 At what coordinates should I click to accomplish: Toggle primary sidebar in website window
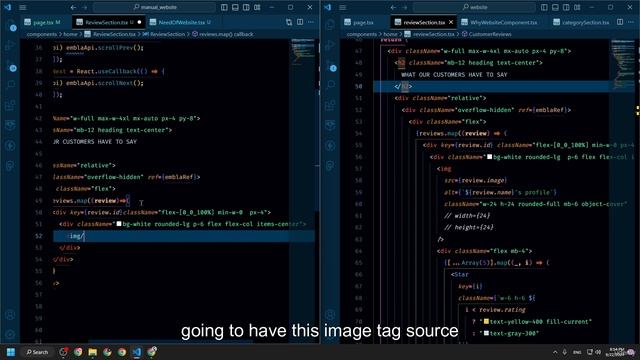[544, 7]
